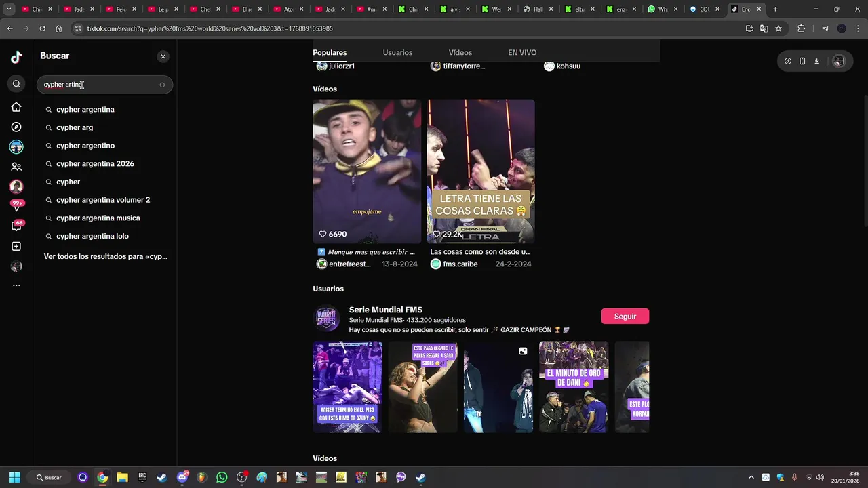Play the 'Letra tiene las cosas claras' video
This screenshot has width=868, height=488.
point(481,171)
